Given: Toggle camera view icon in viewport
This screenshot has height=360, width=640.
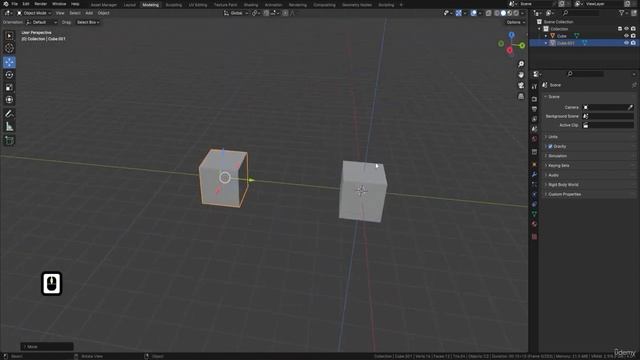Looking at the screenshot, I should (x=521, y=85).
